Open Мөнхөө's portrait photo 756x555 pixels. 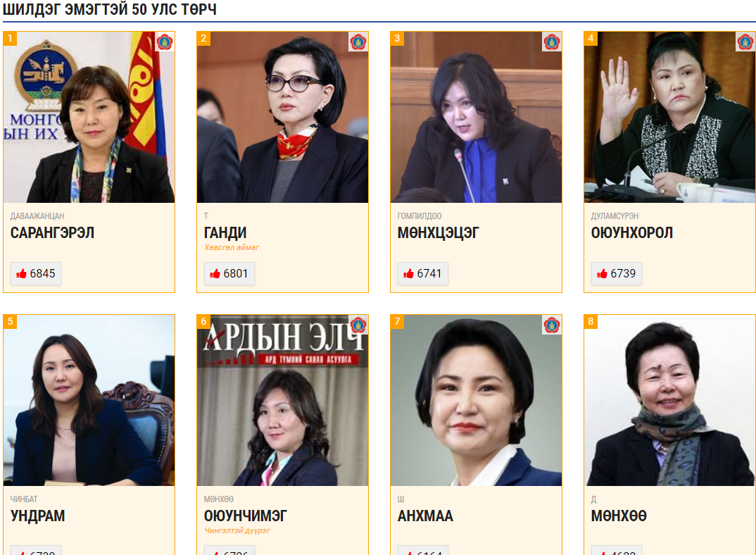[x=669, y=401]
